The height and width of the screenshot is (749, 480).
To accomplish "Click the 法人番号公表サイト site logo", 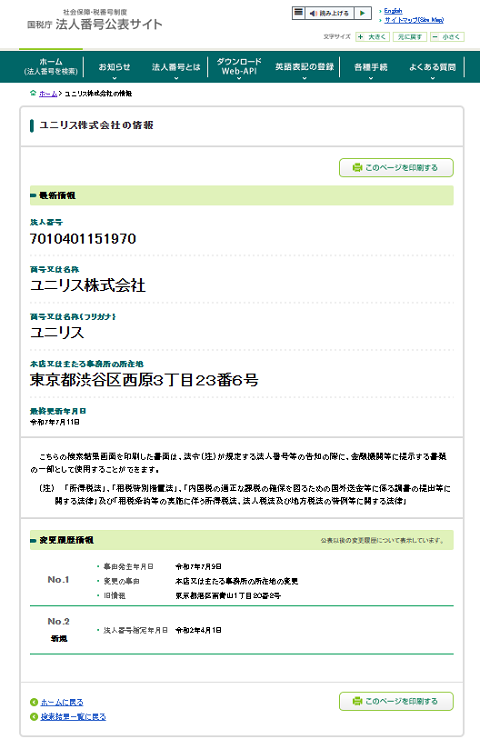I will tap(95, 20).
